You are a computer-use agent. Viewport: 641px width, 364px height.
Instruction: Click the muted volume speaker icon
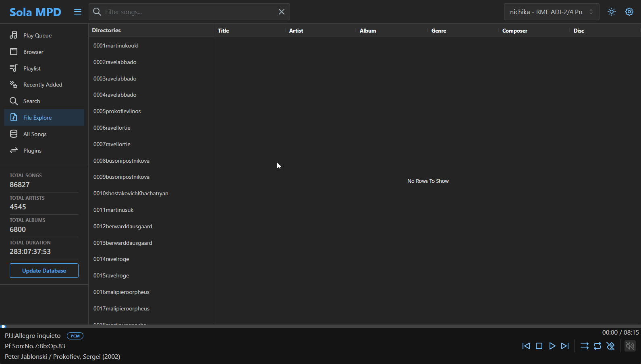coord(630,346)
